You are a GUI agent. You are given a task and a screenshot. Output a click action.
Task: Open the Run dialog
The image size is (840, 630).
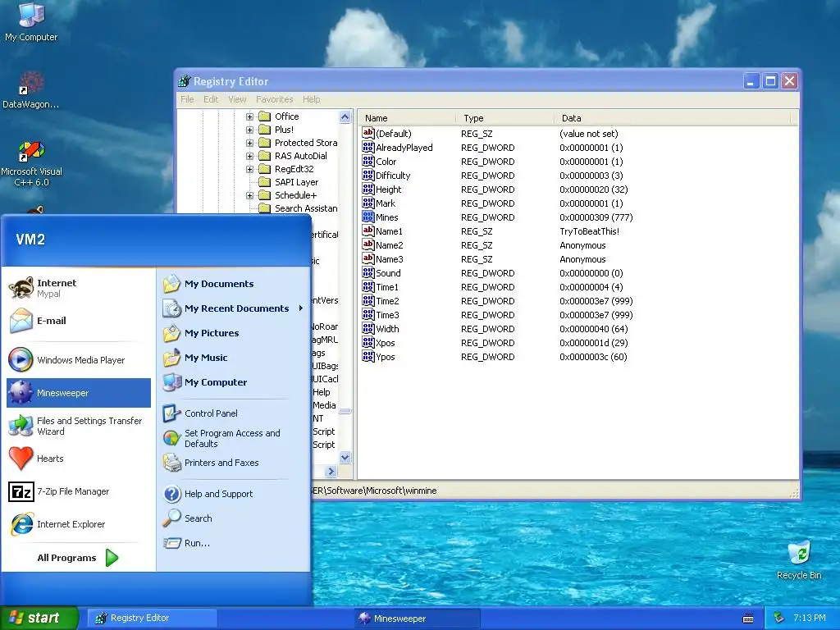pyautogui.click(x=233, y=543)
